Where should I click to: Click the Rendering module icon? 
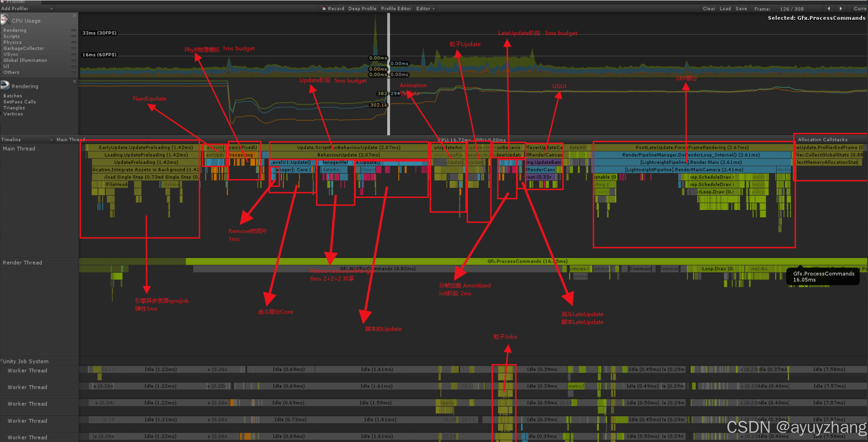[5, 86]
